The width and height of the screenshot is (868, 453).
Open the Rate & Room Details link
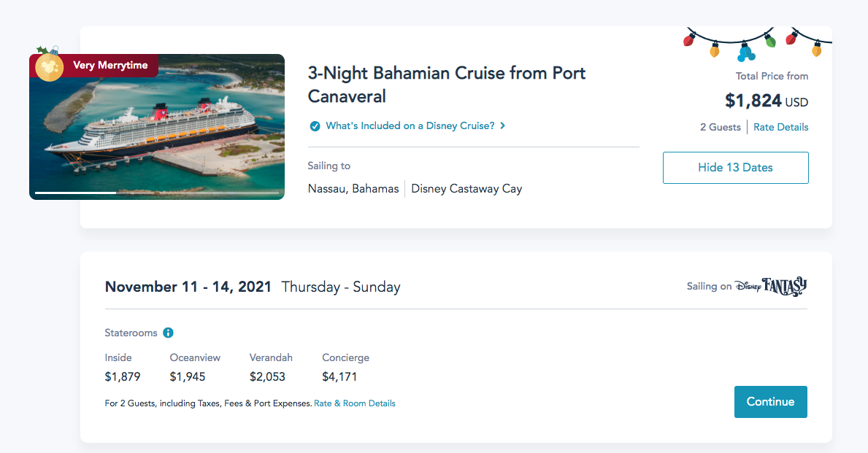click(355, 403)
